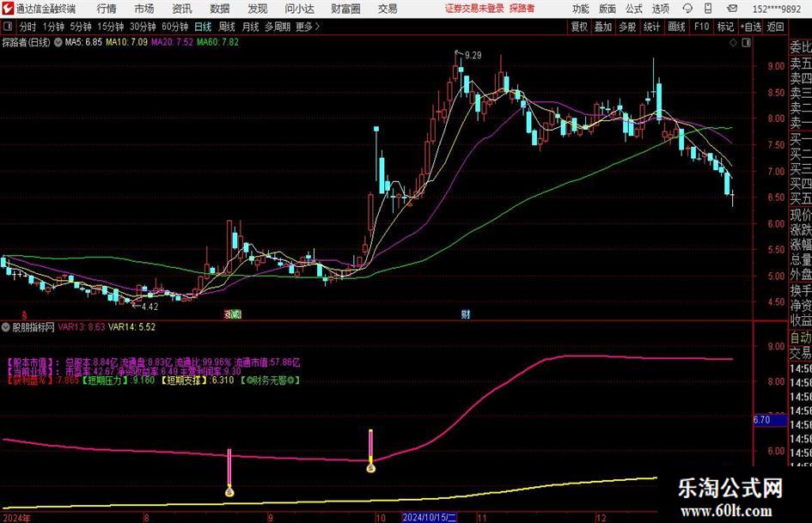The width and height of the screenshot is (812, 523).
Task: Click the gold coin signal below the first pink bar
Action: pyautogui.click(x=229, y=491)
